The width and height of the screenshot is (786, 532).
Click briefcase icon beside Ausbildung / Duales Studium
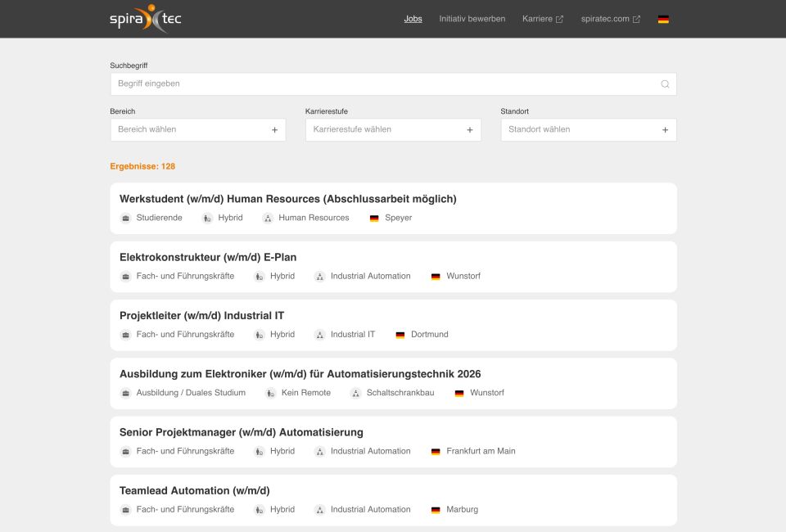pyautogui.click(x=126, y=393)
